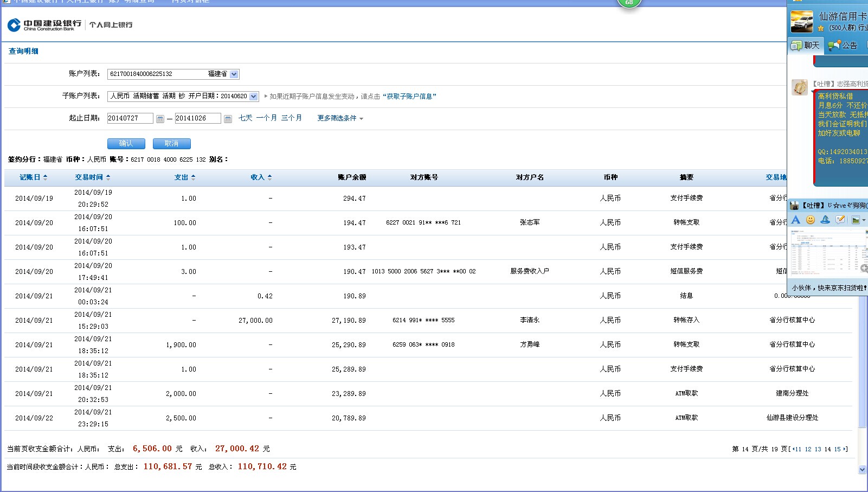
Task: Click the magic hat icon in chat toolbar
Action: pos(825,220)
